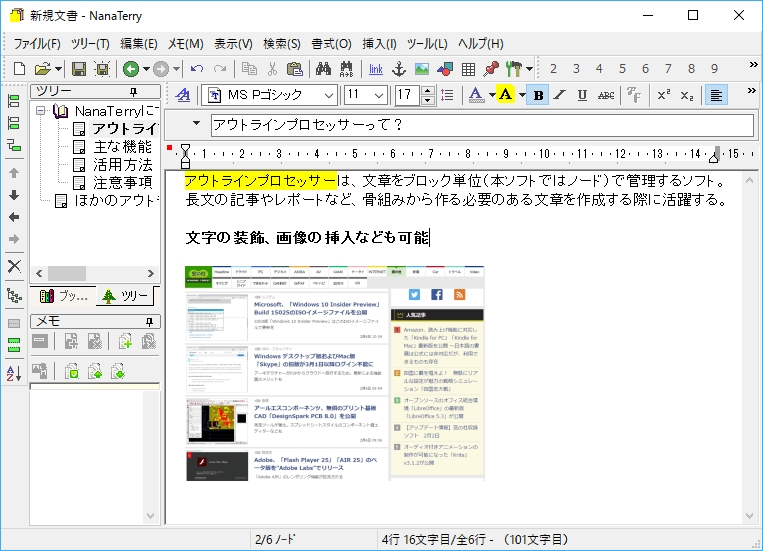Increase line spacing stepper up
The image size is (763, 551).
click(427, 91)
